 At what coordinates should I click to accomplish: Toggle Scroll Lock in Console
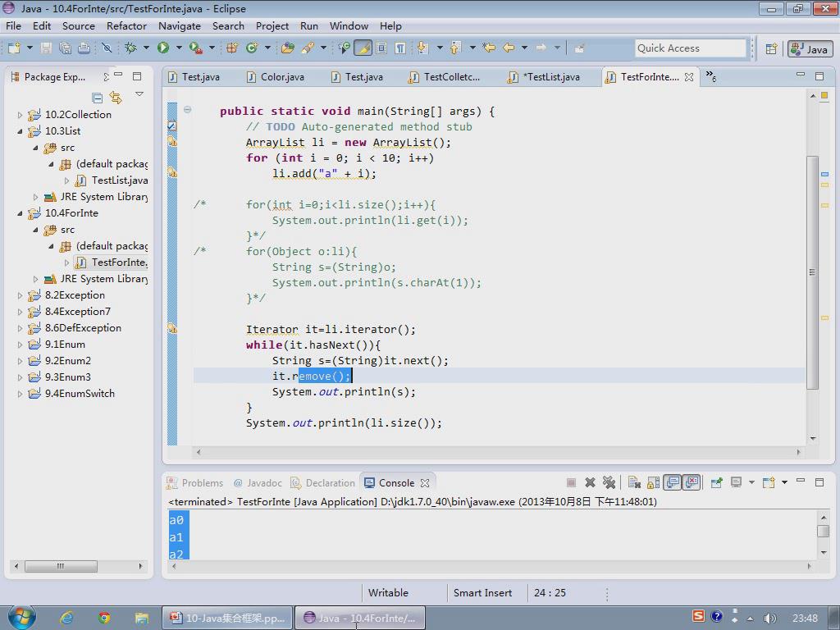tap(653, 482)
